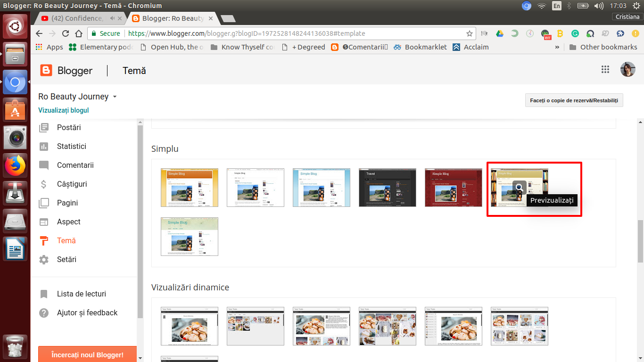Screen dimensions: 644x362
Task: Open the Other bookmarks folder
Action: [x=603, y=47]
